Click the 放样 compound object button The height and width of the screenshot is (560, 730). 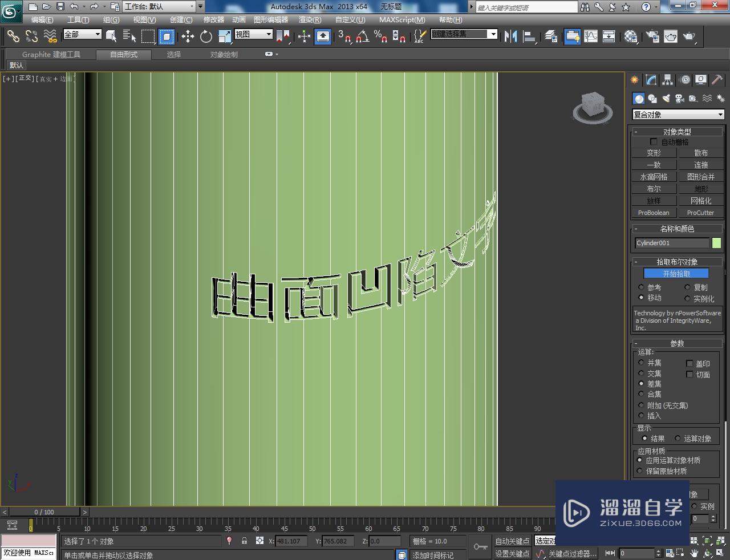(x=654, y=201)
